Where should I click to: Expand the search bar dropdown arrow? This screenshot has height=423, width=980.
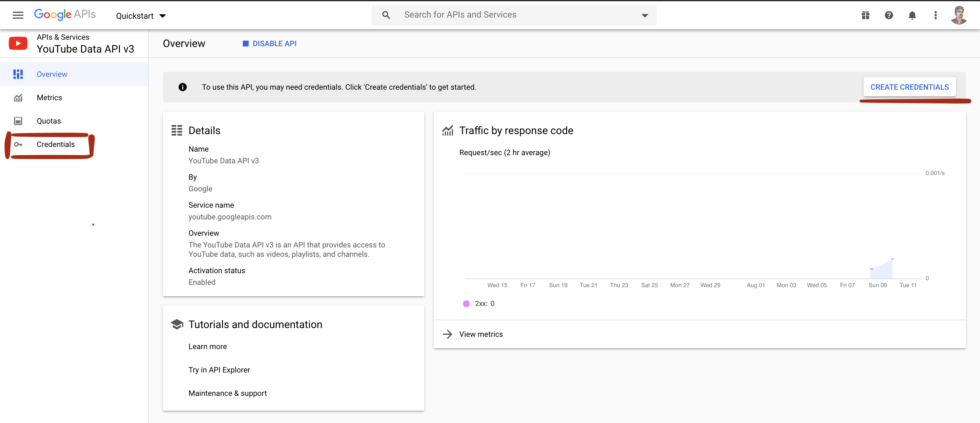(x=644, y=15)
